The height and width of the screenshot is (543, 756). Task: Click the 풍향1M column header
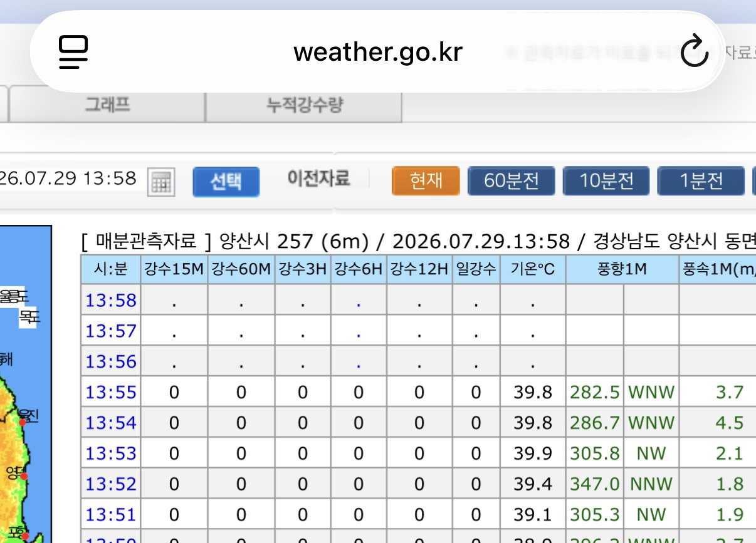[x=622, y=269]
